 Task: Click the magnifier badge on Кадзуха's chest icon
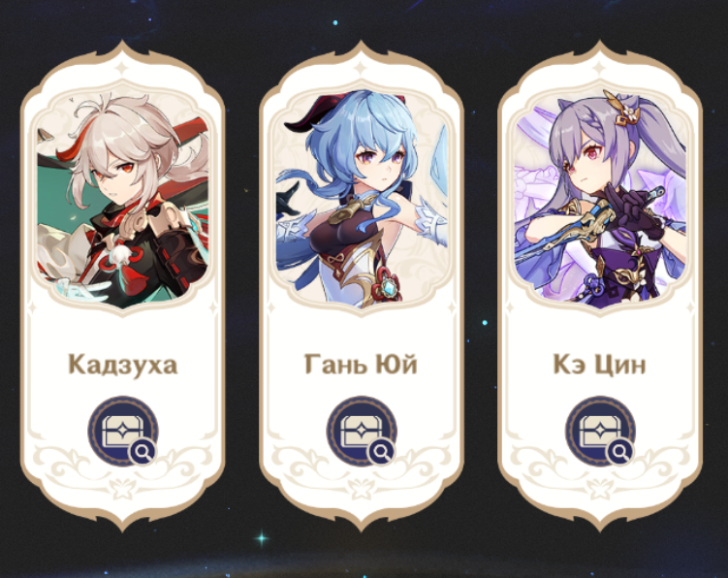(142, 451)
